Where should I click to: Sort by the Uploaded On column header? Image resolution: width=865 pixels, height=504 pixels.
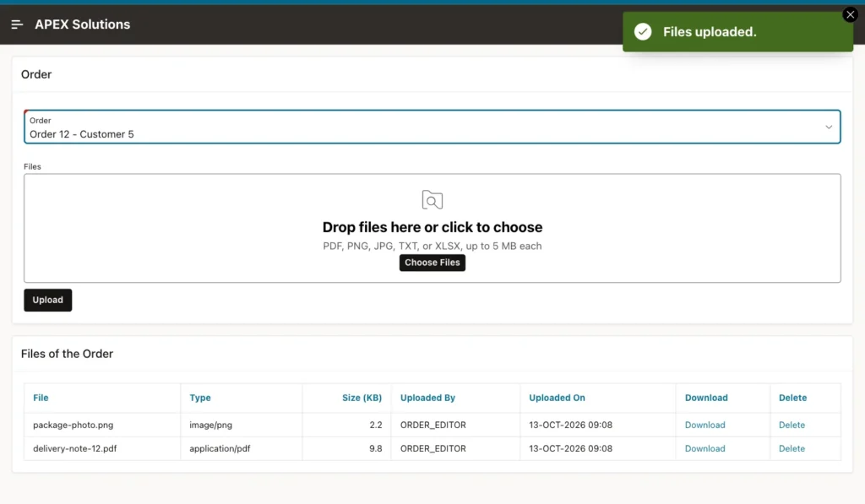pos(558,398)
